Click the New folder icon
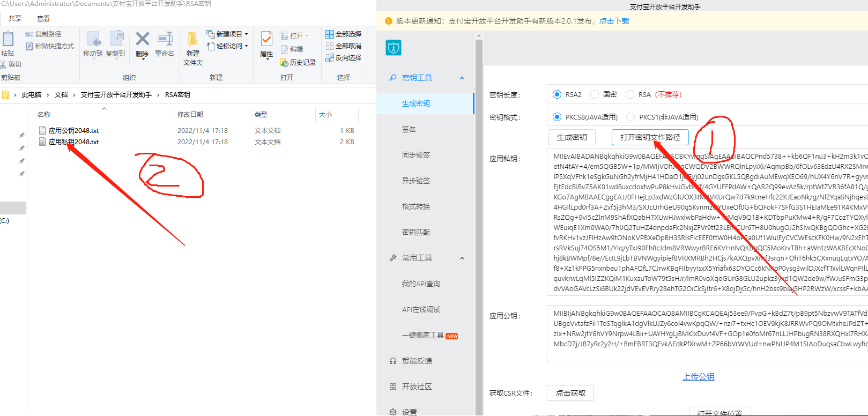868x416 pixels. tap(192, 39)
